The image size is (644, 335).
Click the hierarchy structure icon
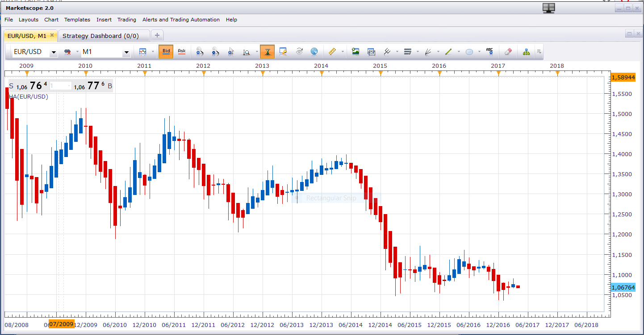coord(527,52)
